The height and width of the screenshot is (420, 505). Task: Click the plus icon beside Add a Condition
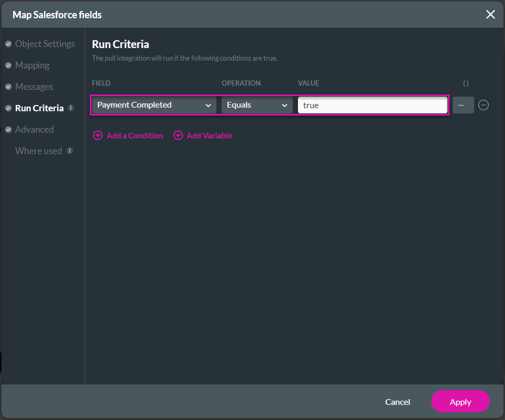coord(97,136)
